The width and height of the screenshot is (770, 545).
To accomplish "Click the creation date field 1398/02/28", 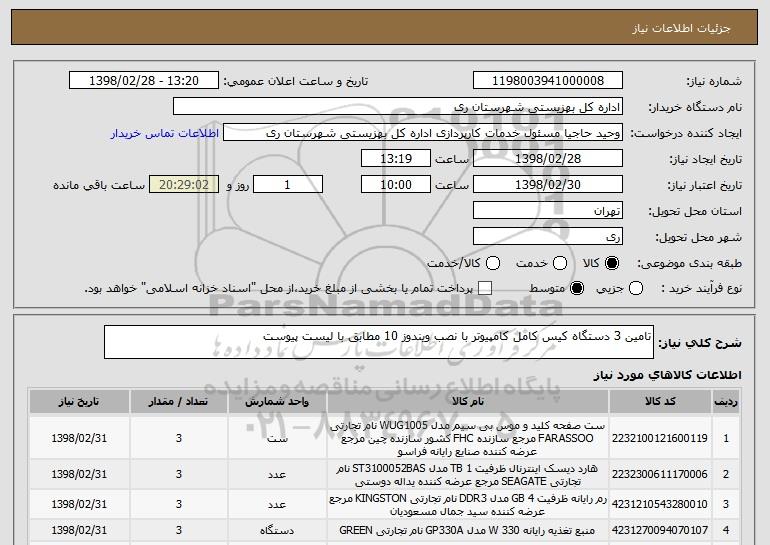I will [x=548, y=159].
